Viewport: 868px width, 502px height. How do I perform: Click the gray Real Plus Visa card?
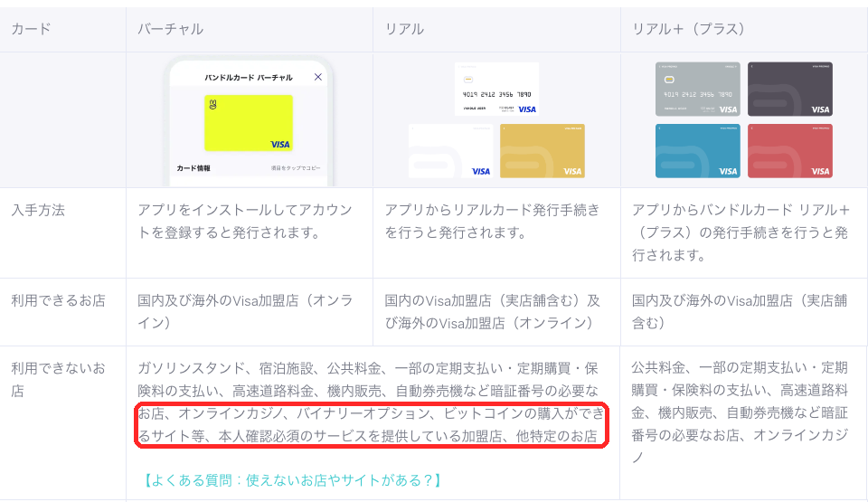697,90
